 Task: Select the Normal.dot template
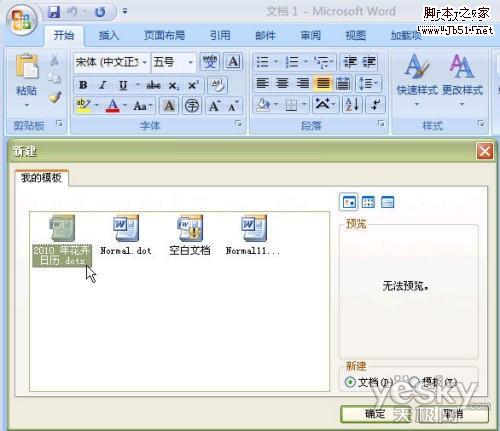126,235
